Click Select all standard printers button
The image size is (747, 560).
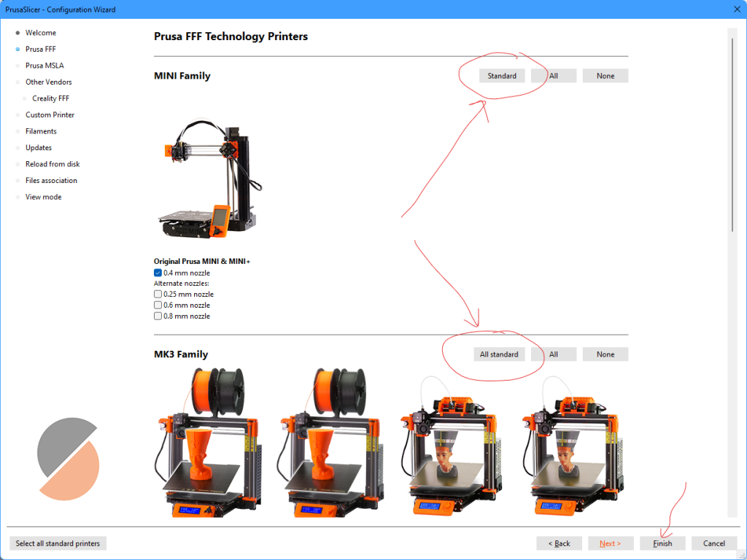coord(58,543)
